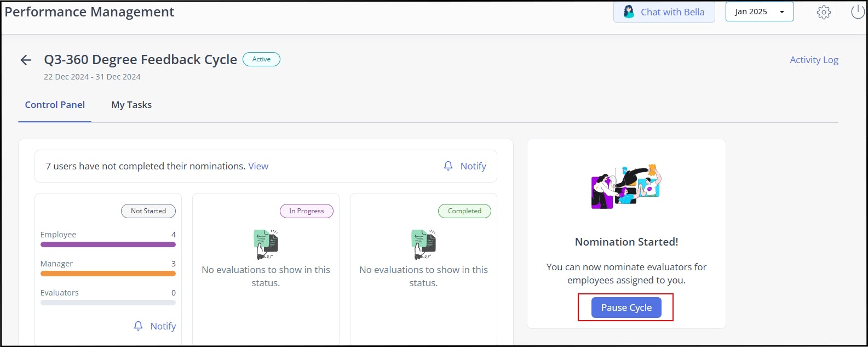This screenshot has width=868, height=347.
Task: Select the In Progress status chip
Action: tap(306, 211)
